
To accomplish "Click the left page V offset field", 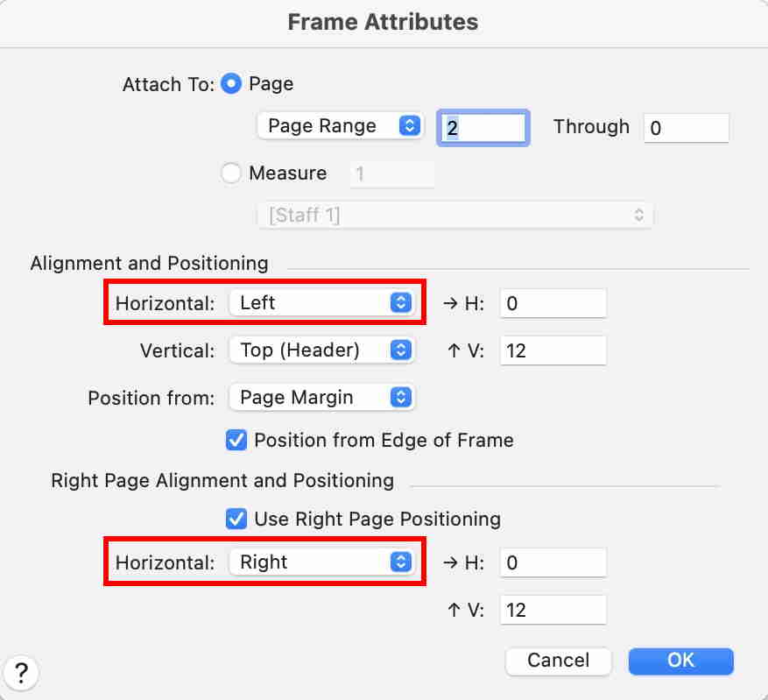I will (x=553, y=351).
